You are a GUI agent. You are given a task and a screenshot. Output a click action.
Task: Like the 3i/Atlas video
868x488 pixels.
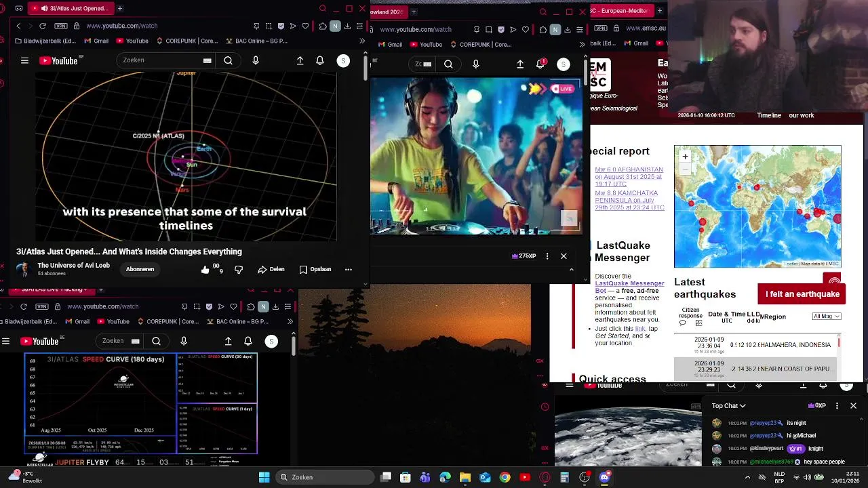[x=205, y=270]
